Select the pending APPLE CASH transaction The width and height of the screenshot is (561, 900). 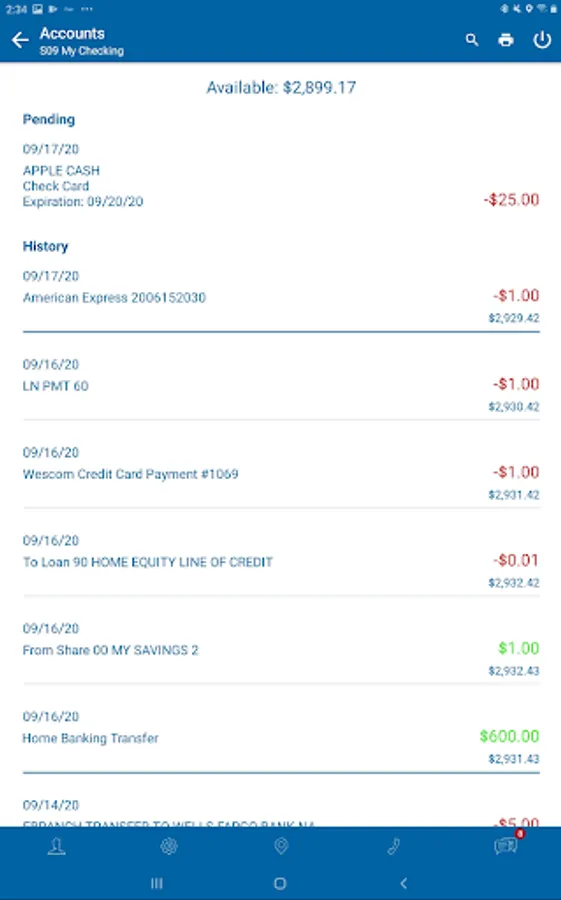click(x=281, y=176)
